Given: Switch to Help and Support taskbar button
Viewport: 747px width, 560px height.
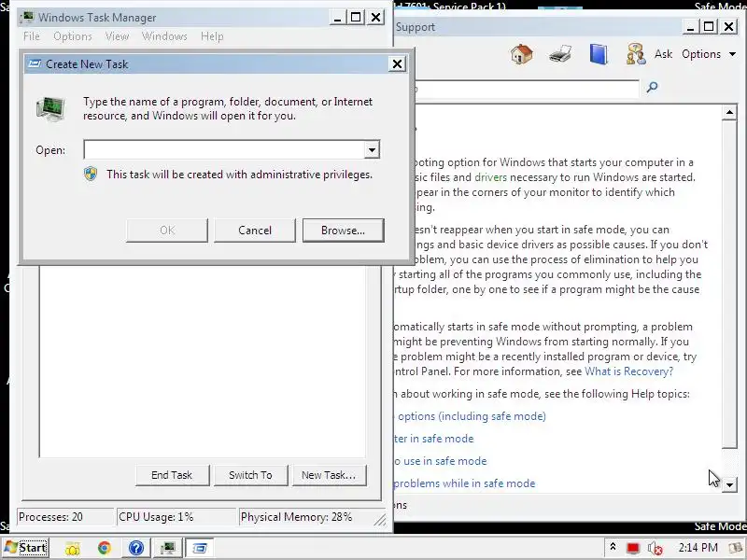Looking at the screenshot, I should pos(135,548).
